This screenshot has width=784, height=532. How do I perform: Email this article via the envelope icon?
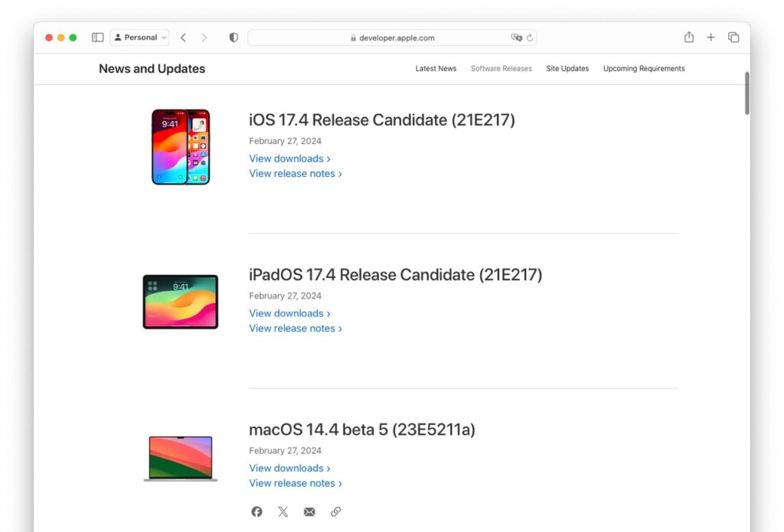pos(309,511)
